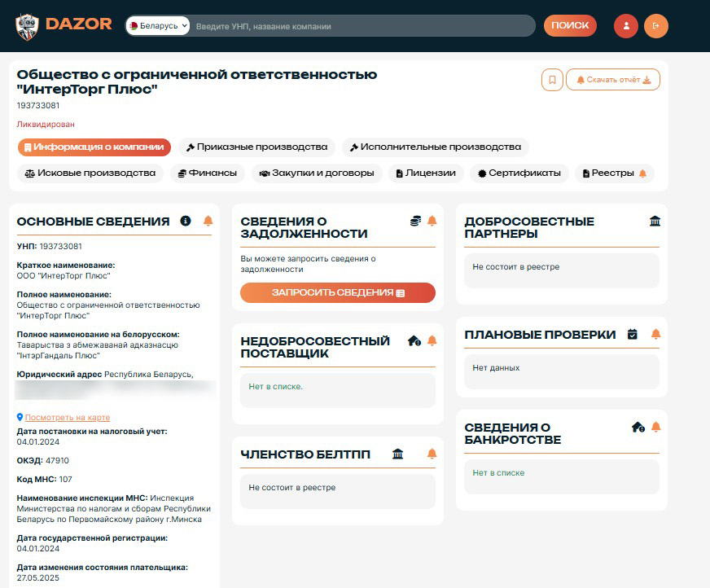Click the house icon in Недобросовестный поставщик
The image size is (710, 588).
(x=414, y=340)
